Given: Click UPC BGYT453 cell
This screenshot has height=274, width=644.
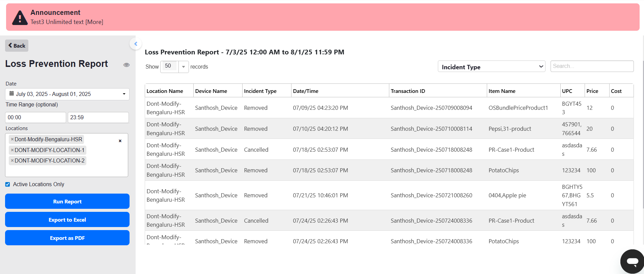Looking at the screenshot, I should [x=572, y=108].
